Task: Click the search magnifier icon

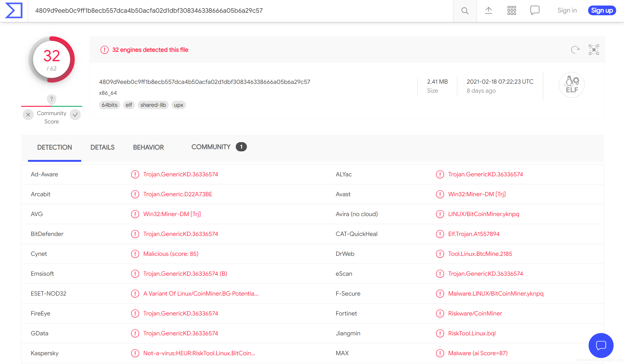Action: point(465,11)
